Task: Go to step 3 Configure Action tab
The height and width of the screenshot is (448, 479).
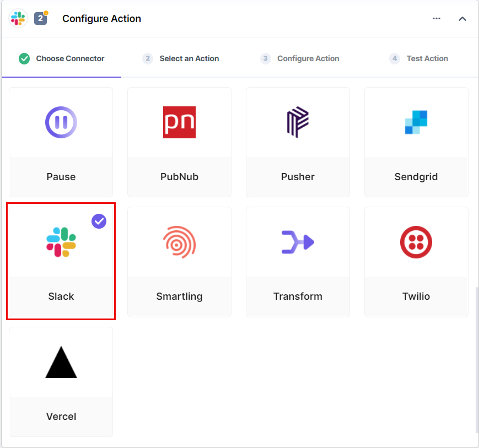Action: click(x=300, y=58)
